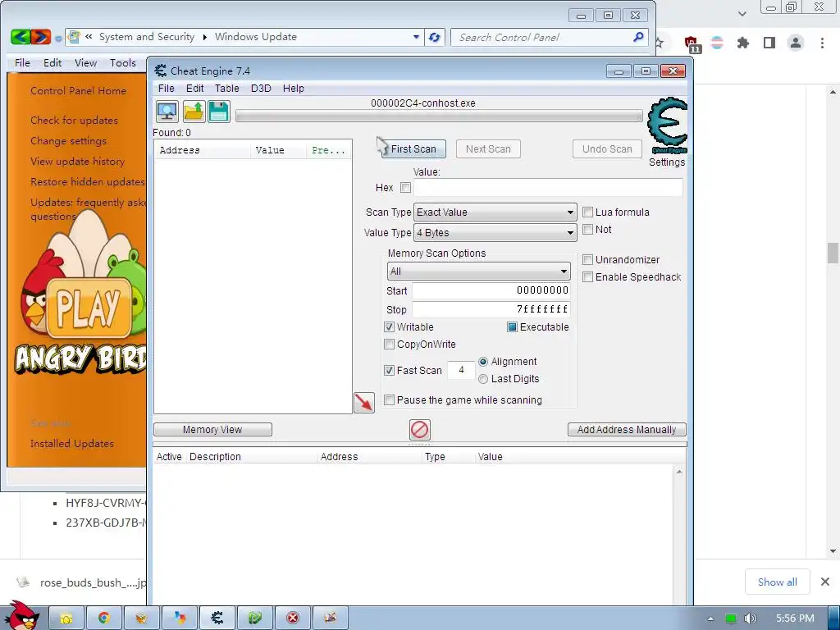Click the Value input field
Image resolution: width=840 pixels, height=630 pixels.
[548, 188]
